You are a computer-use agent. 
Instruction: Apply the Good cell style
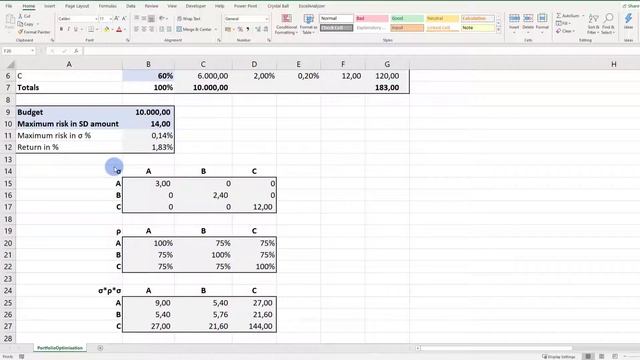point(407,18)
